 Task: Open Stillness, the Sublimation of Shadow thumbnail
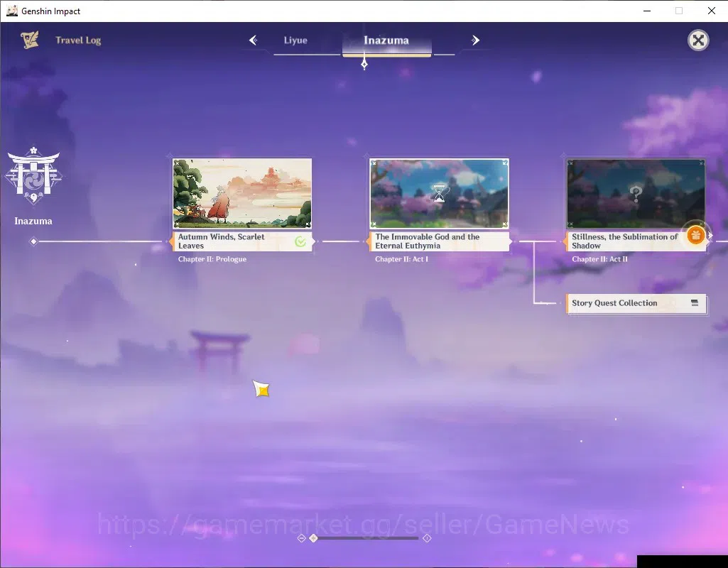coord(636,193)
